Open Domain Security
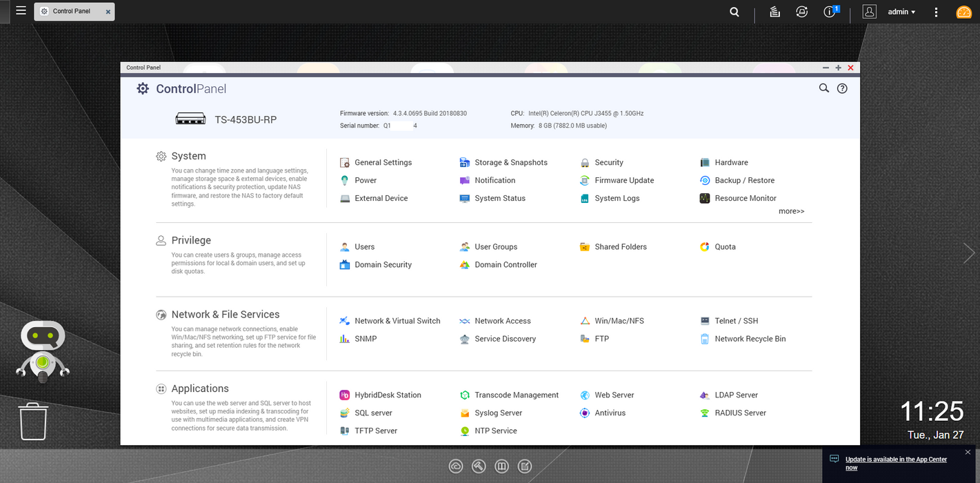The height and width of the screenshot is (483, 980). coord(376,265)
